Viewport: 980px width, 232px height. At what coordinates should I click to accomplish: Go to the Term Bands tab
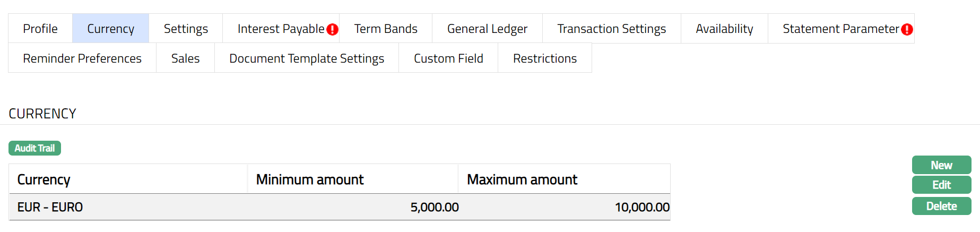(x=386, y=29)
